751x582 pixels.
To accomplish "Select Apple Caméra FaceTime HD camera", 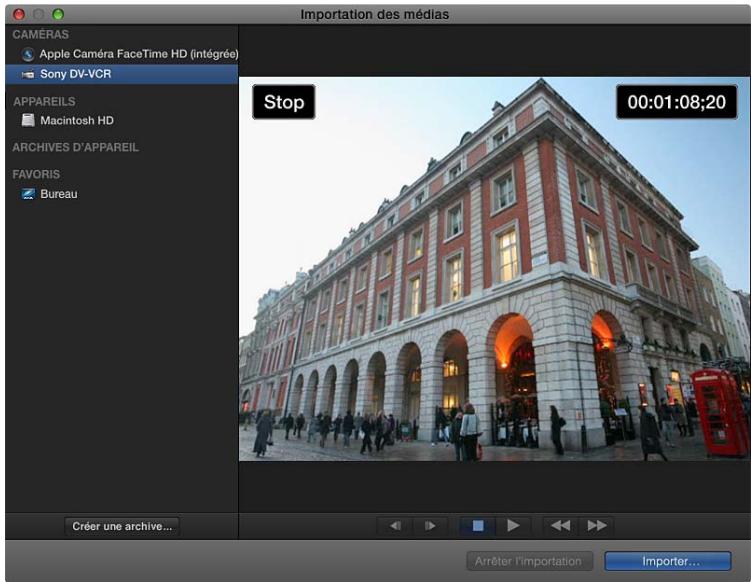I will tap(122, 54).
